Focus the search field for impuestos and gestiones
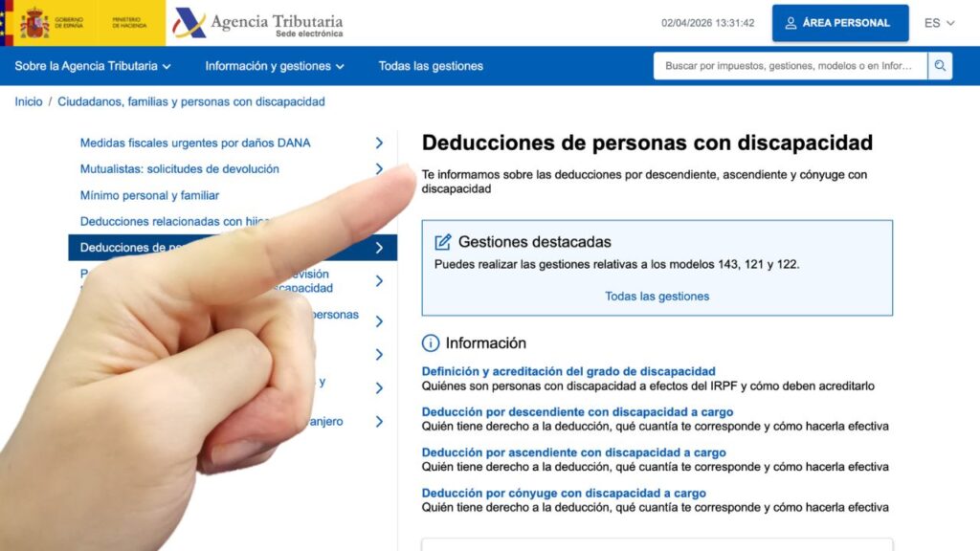The height and width of the screenshot is (551, 980). click(x=790, y=66)
